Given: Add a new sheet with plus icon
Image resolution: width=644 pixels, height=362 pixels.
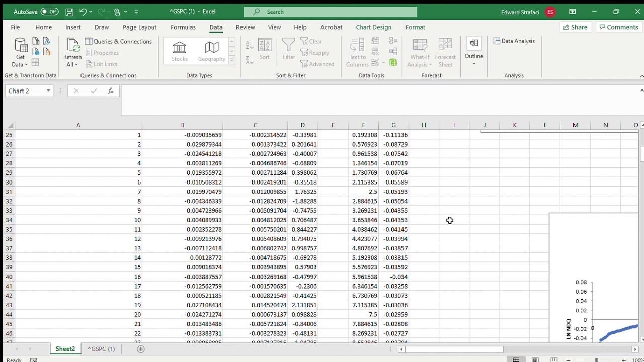Looking at the screenshot, I should (x=141, y=349).
